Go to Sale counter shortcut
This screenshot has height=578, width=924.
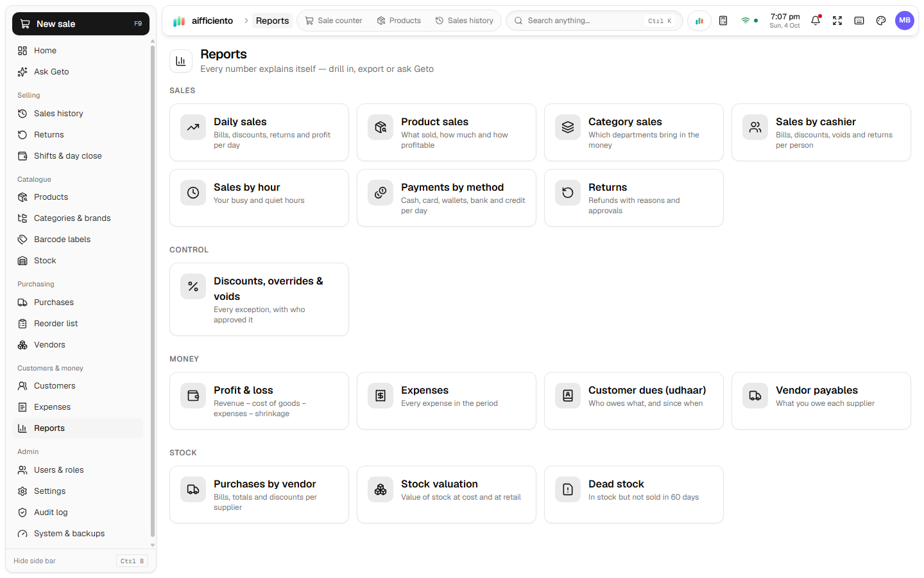(334, 21)
